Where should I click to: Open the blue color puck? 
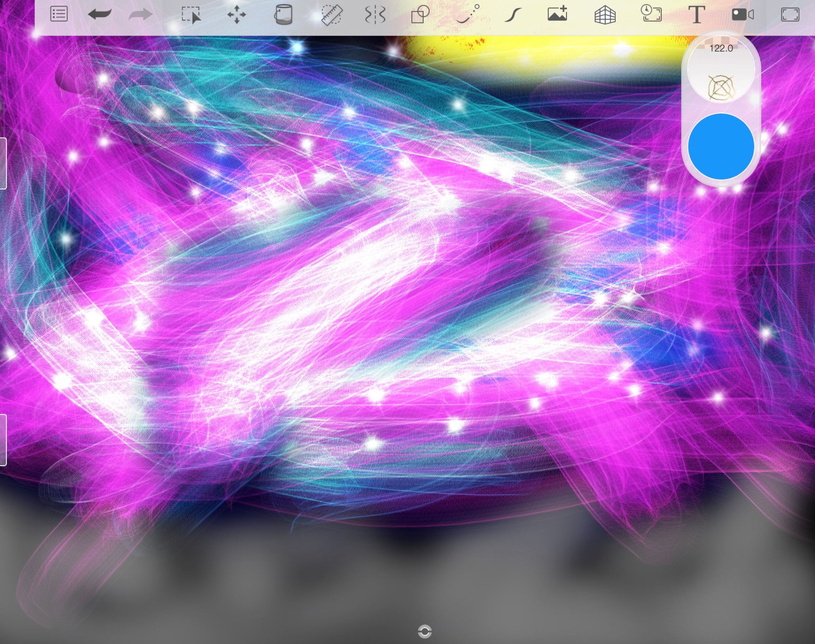[x=721, y=146]
